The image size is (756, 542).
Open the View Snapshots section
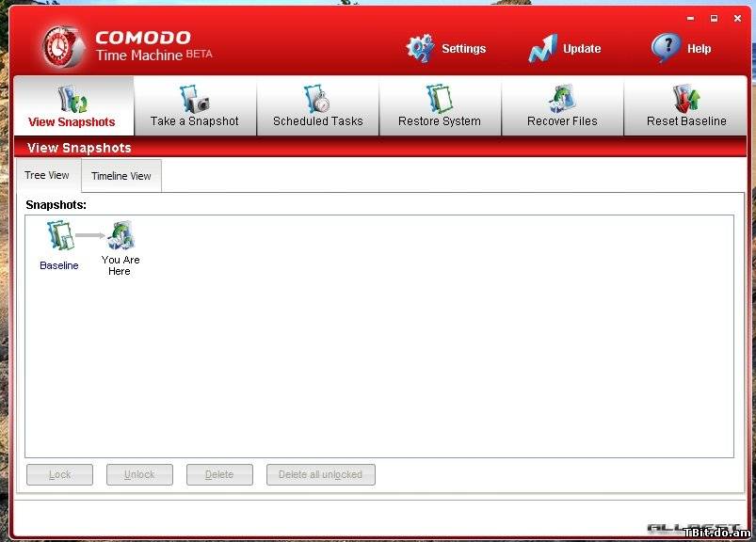point(73,106)
